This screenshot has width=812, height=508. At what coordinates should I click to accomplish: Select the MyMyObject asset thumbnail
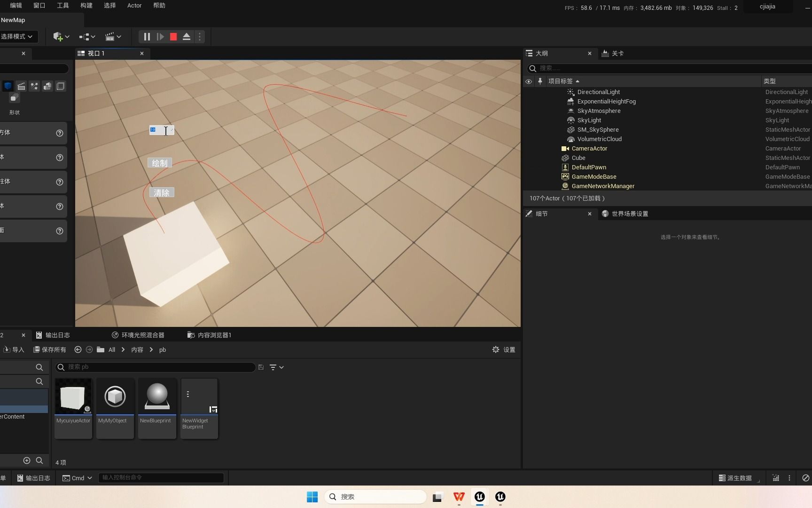115,397
